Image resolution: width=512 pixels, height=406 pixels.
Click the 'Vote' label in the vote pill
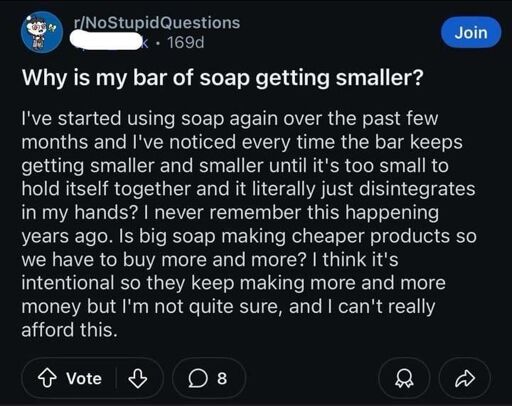(84, 378)
